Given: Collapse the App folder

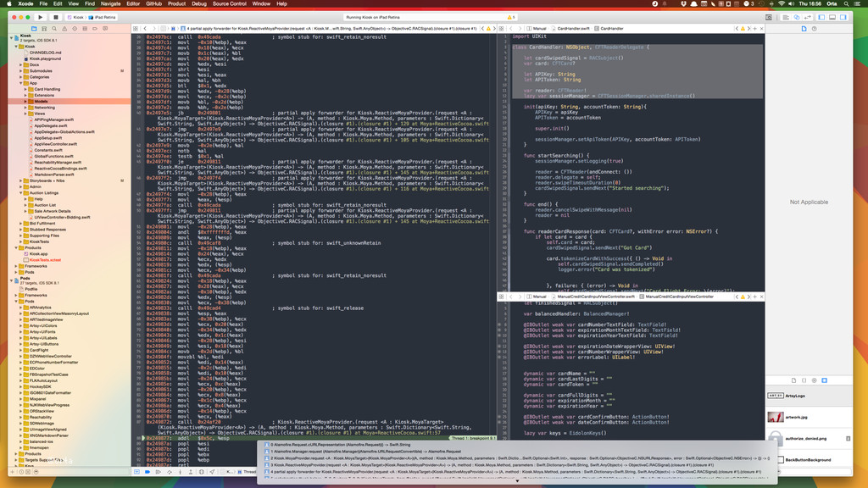Looking at the screenshot, I should click(20, 83).
